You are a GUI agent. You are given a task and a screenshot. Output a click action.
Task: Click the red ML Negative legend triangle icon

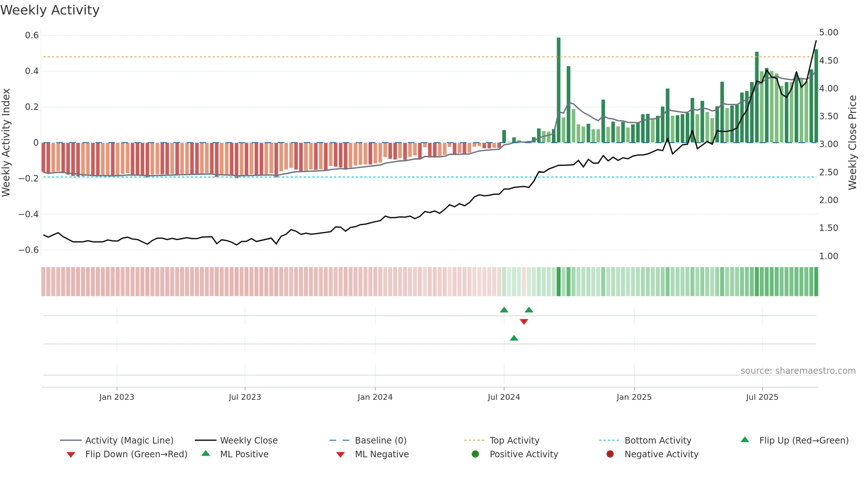pos(340,455)
